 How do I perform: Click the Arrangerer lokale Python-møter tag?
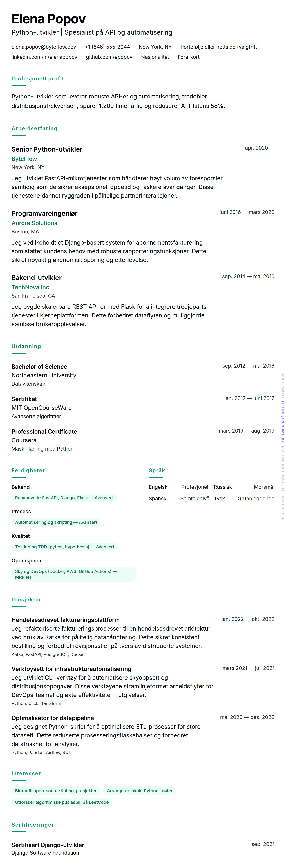point(139,791)
